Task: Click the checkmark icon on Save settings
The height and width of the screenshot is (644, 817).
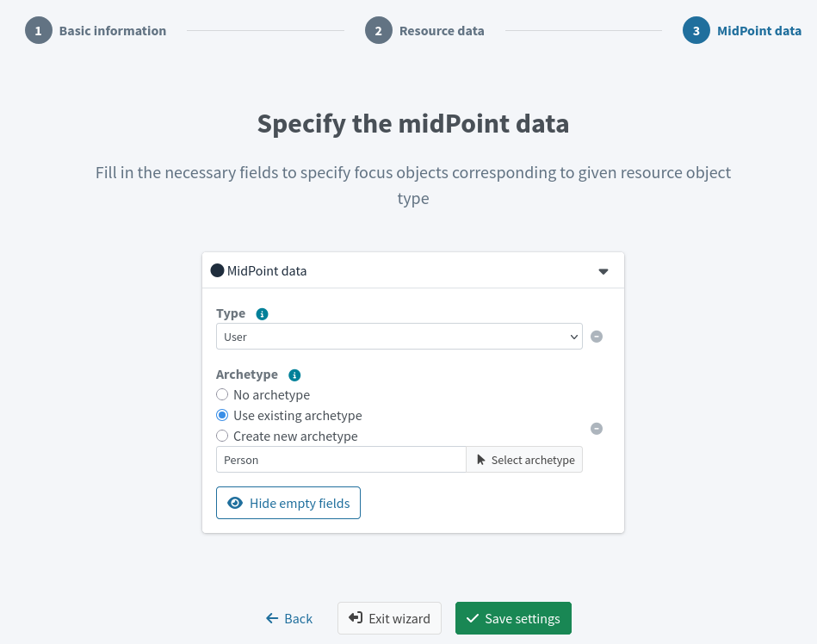Action: click(x=473, y=618)
